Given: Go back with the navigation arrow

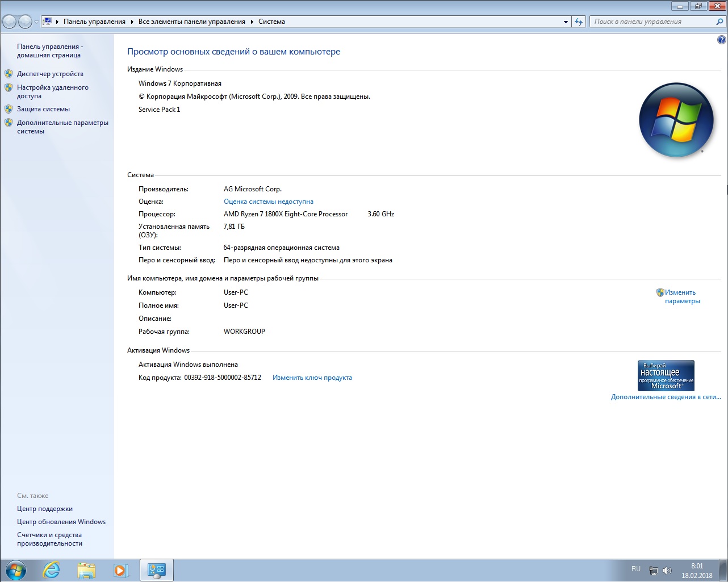Looking at the screenshot, I should click(x=10, y=22).
